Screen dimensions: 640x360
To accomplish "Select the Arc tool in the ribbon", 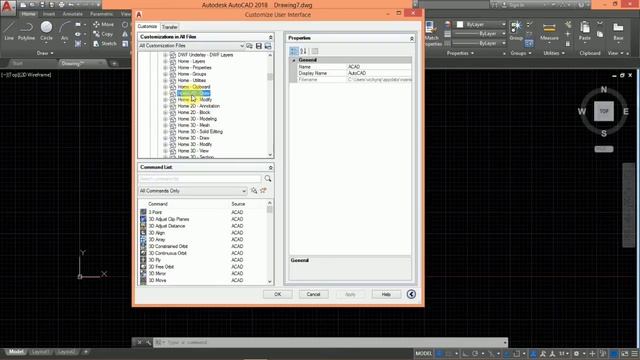I will coord(64,30).
